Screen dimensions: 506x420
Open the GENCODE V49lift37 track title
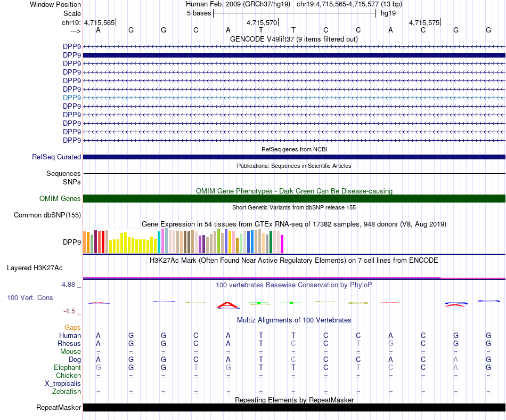293,39
